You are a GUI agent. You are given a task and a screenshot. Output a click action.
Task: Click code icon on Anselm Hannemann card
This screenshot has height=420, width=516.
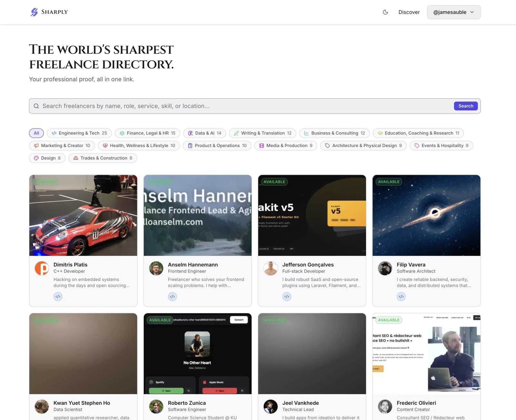[173, 296]
